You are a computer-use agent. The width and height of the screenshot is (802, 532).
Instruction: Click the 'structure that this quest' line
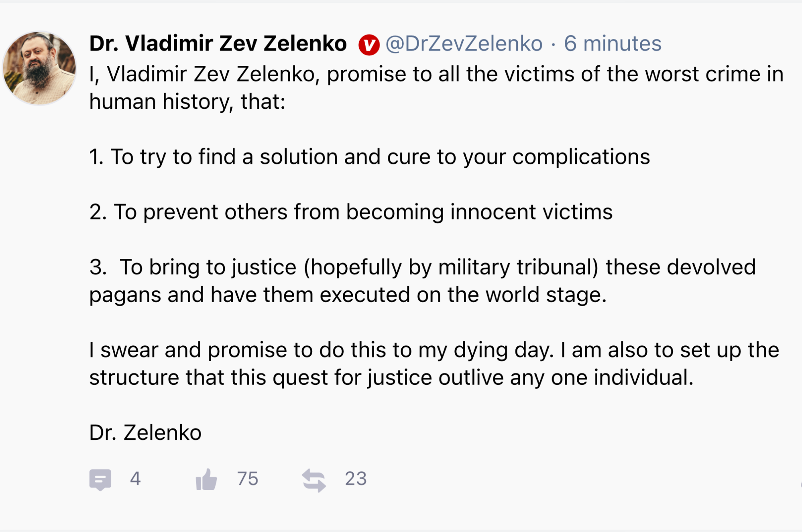(x=391, y=378)
